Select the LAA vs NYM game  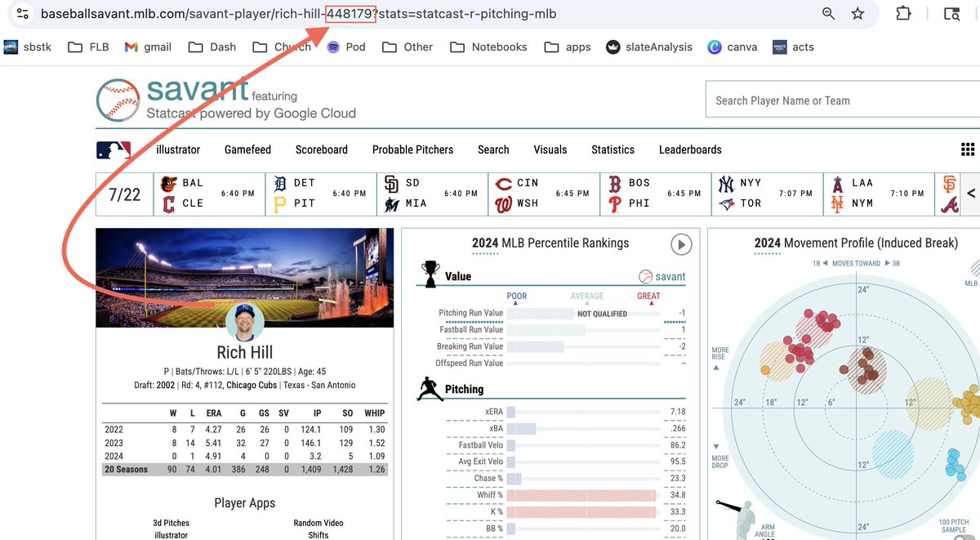pyautogui.click(x=880, y=194)
